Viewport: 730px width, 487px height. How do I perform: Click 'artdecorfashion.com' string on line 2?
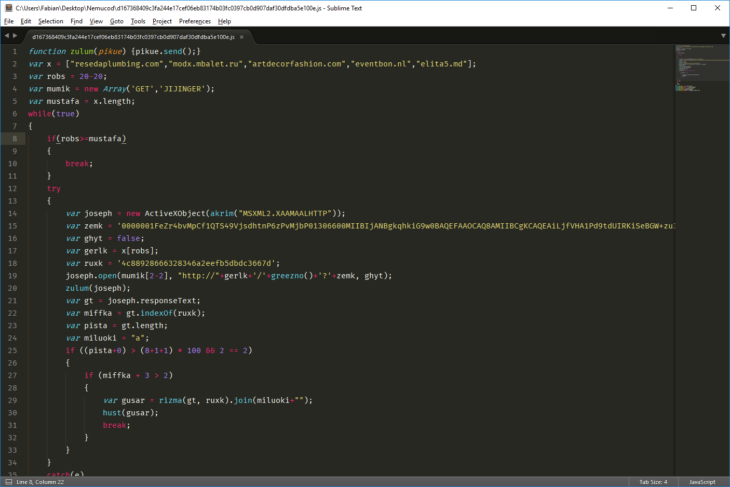(x=296, y=64)
